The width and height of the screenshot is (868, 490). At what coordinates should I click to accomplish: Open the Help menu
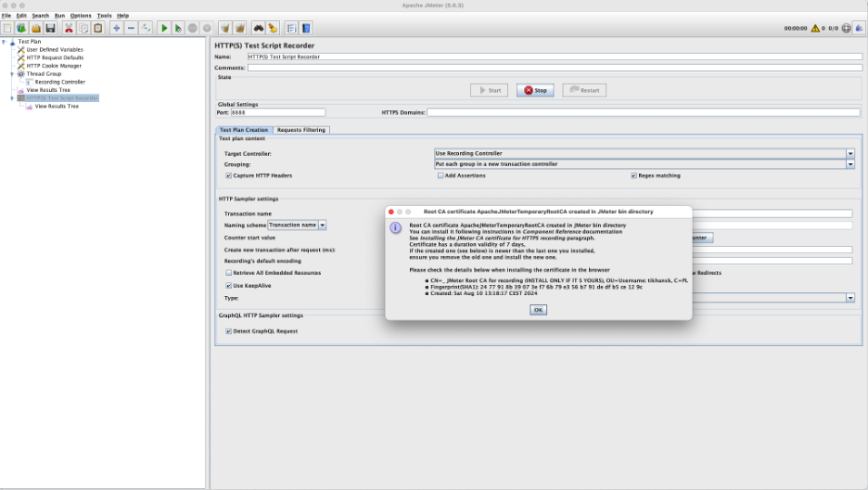coord(123,16)
